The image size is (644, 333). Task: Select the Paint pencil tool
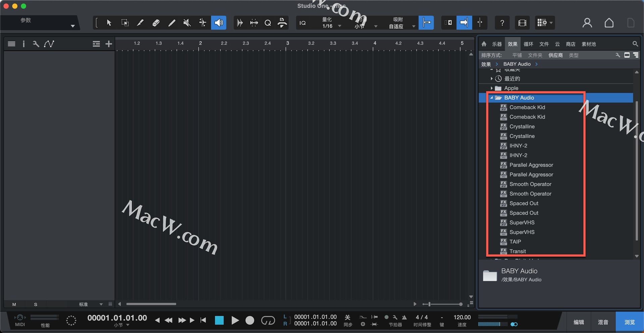pos(171,23)
